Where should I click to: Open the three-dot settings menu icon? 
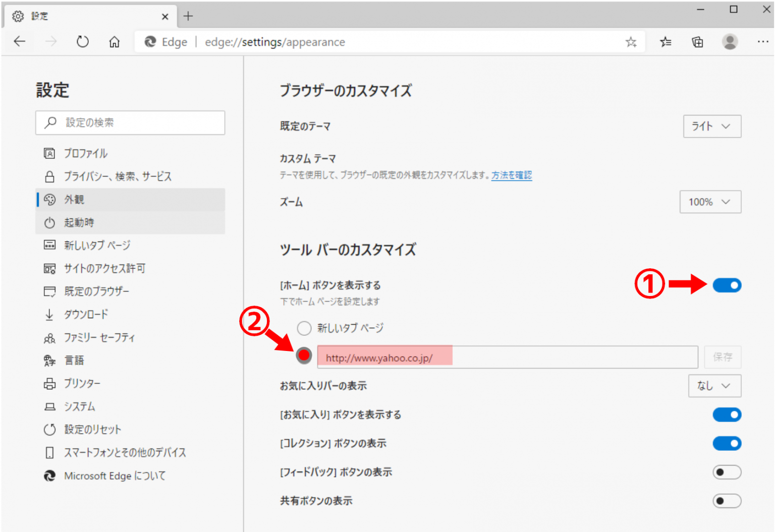tap(763, 42)
